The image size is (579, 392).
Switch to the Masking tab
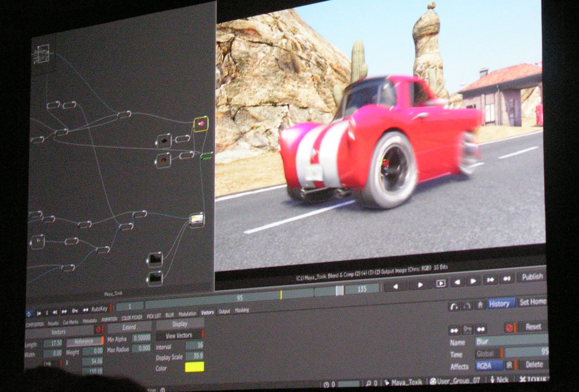click(242, 310)
